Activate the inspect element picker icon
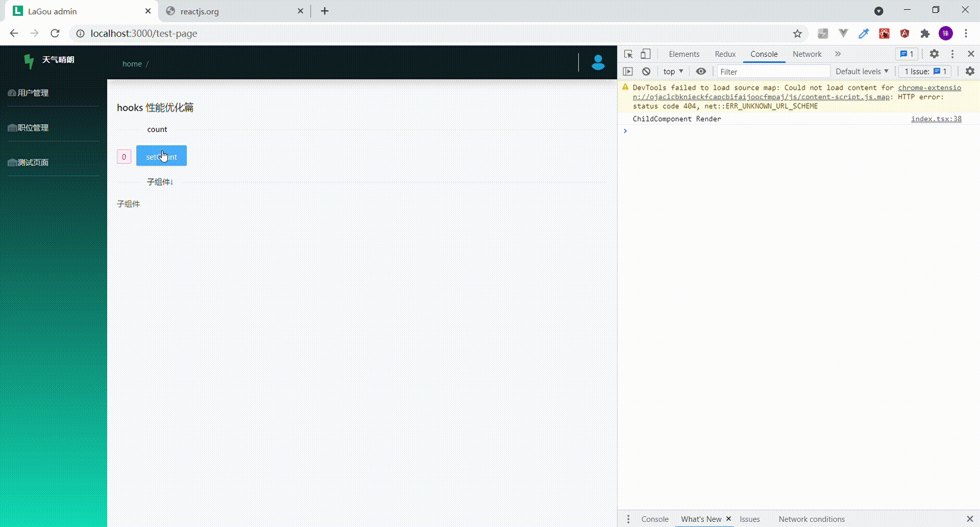The width and height of the screenshot is (980, 527). [x=628, y=54]
